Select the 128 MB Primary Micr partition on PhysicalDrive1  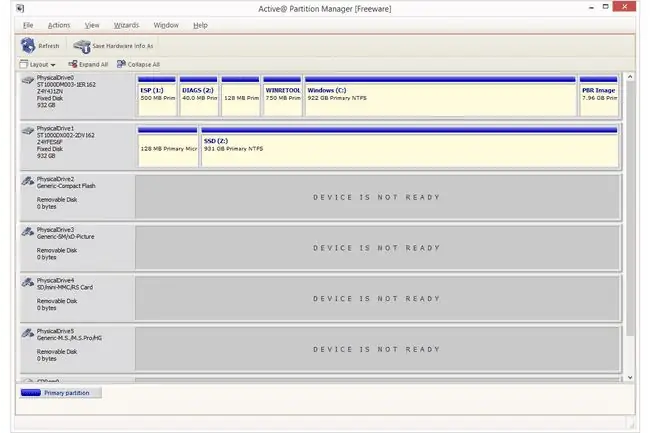(167, 147)
